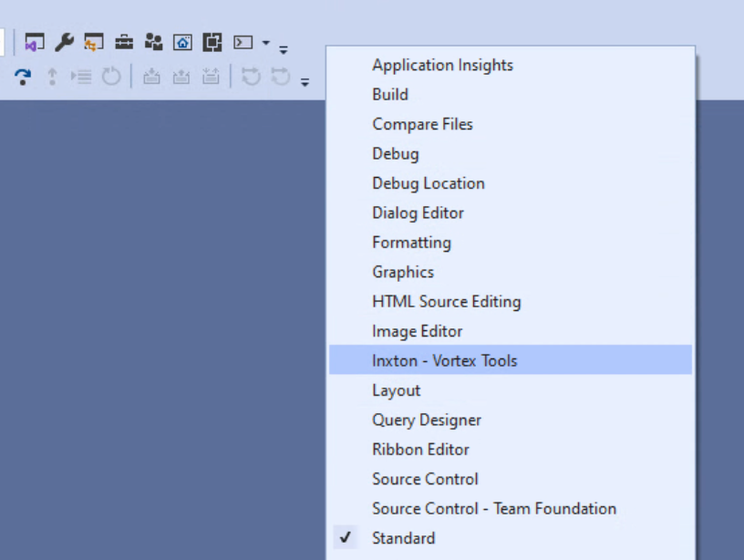This screenshot has width=744, height=560.
Task: Click the blue Step Over debug icon
Action: pyautogui.click(x=23, y=77)
